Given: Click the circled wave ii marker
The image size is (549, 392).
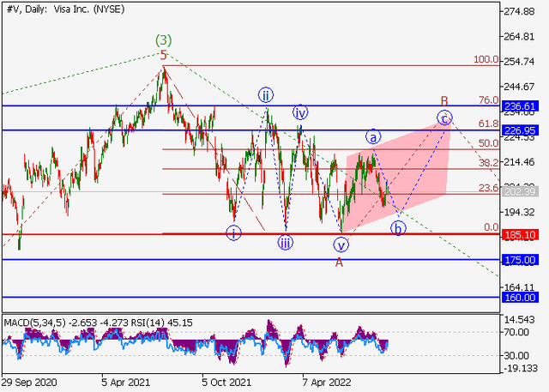Looking at the screenshot, I should coord(267,94).
